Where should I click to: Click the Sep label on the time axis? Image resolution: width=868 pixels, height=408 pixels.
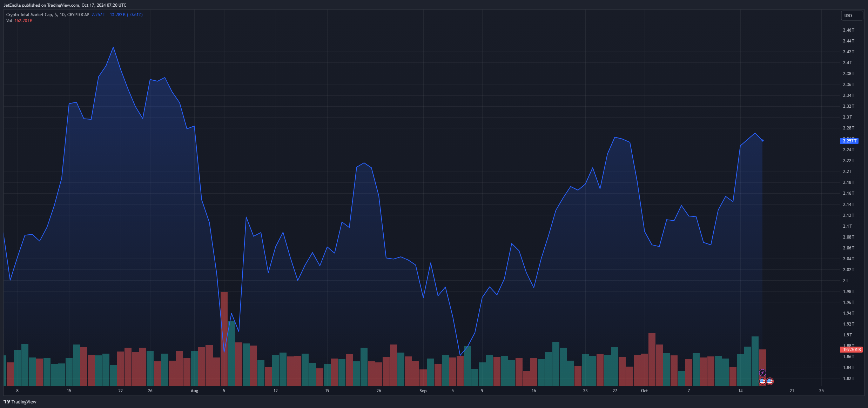[423, 391]
